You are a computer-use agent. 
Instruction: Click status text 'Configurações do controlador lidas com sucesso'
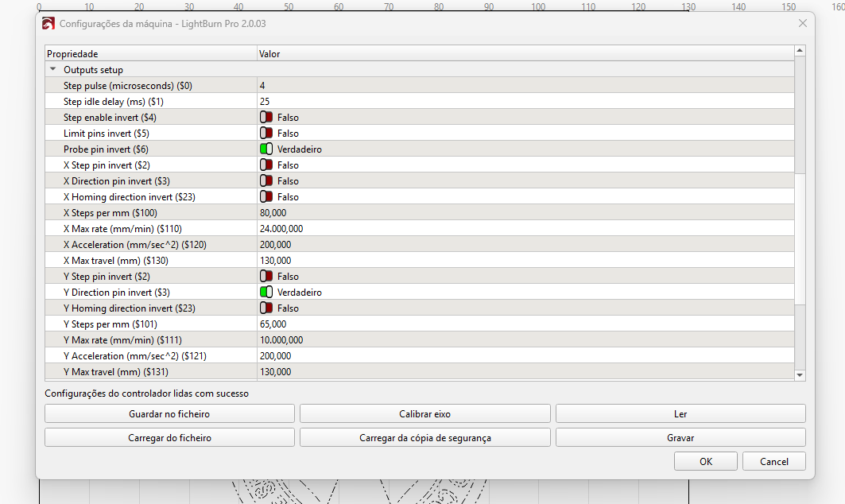point(146,393)
